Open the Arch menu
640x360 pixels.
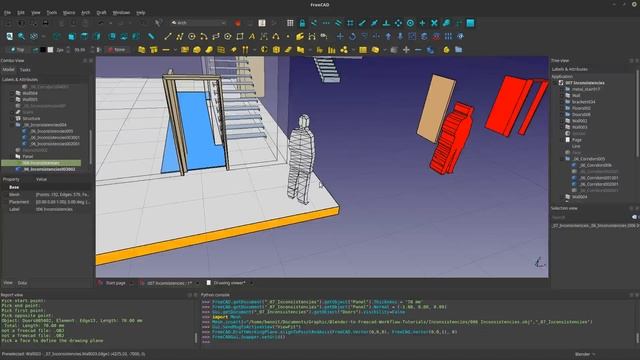[x=85, y=13]
